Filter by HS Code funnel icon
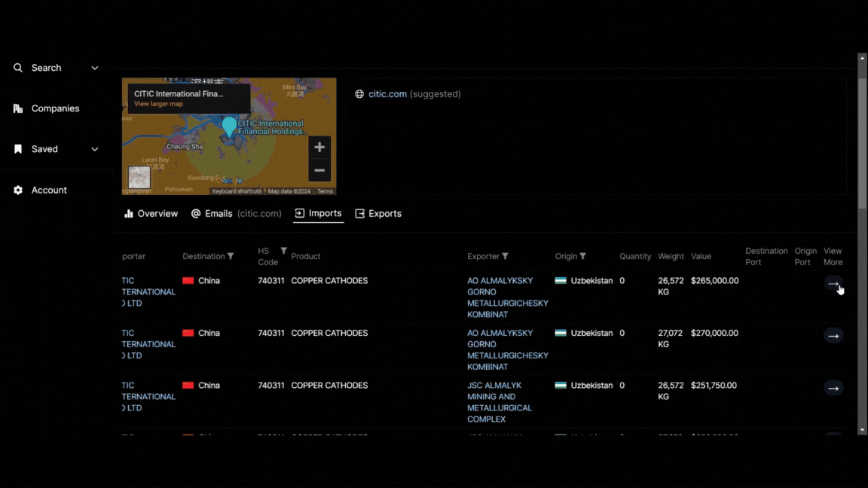Screen dimensions: 868x488 click(x=283, y=251)
